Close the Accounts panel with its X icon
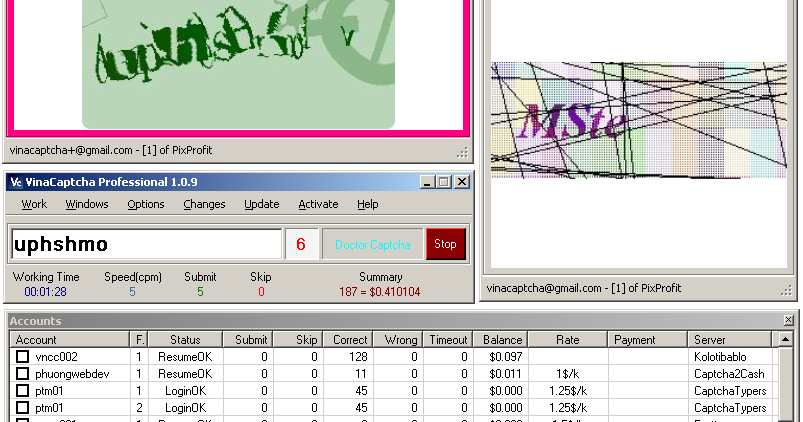This screenshot has height=422, width=803. (789, 321)
